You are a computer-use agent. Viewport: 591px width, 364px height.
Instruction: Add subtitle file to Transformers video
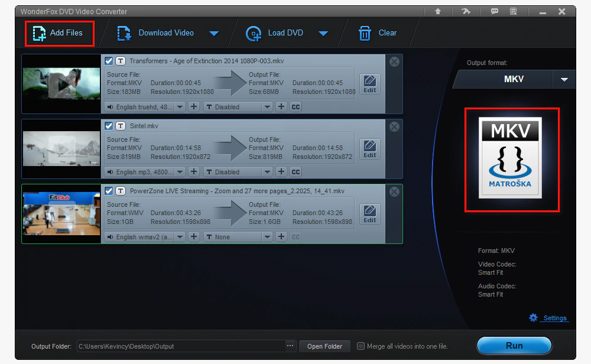(281, 107)
